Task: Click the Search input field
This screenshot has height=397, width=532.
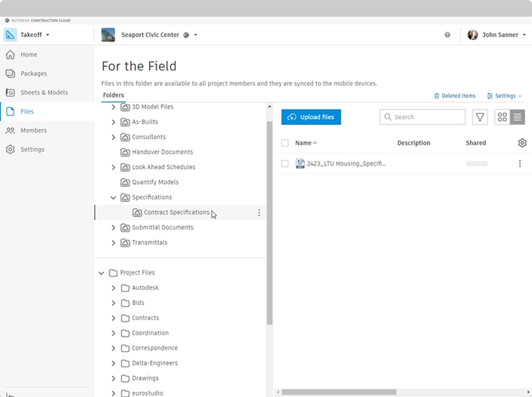Action: (x=423, y=117)
